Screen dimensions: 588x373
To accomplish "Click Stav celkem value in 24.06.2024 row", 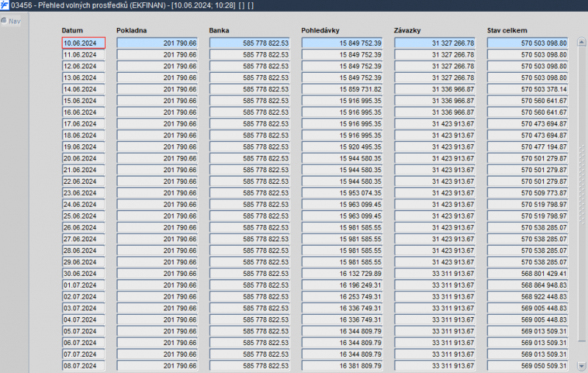I will (x=528, y=204).
